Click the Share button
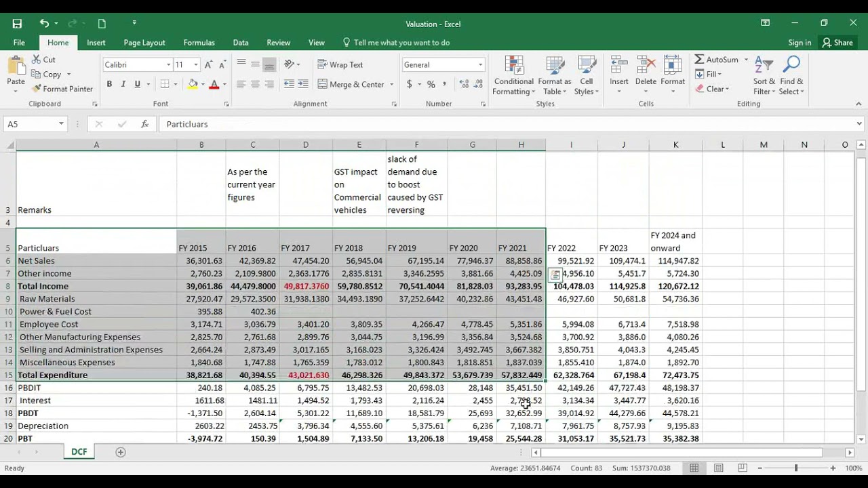This screenshot has width=868, height=488. pos(837,42)
